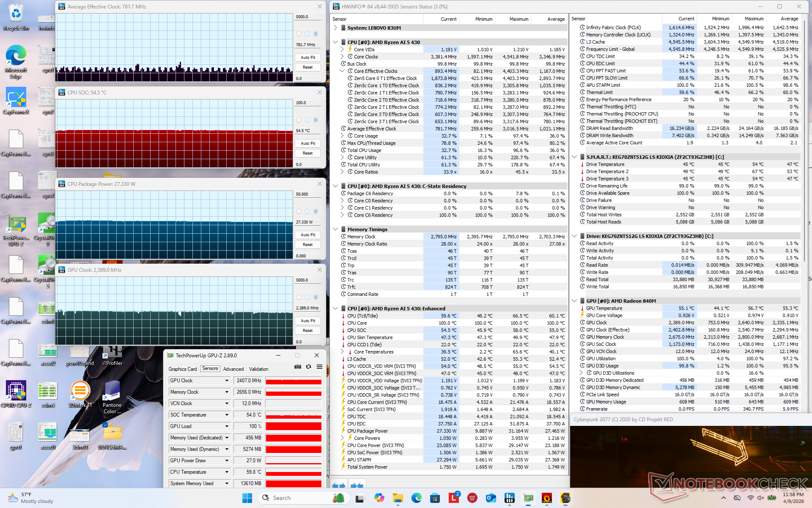Collapse Memory Timings sensor group
The height and width of the screenshot is (508, 812).
(335, 229)
